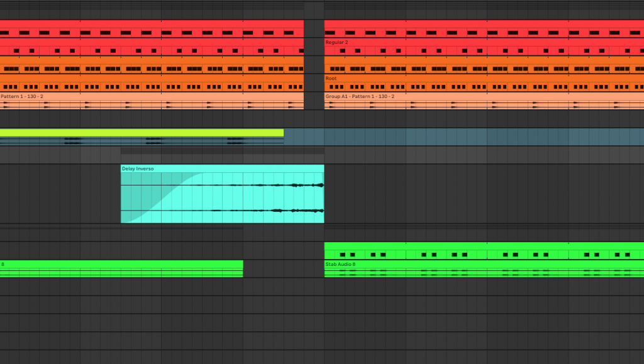Select the Root clip header
Screen dimensions: 644x364
484,79
